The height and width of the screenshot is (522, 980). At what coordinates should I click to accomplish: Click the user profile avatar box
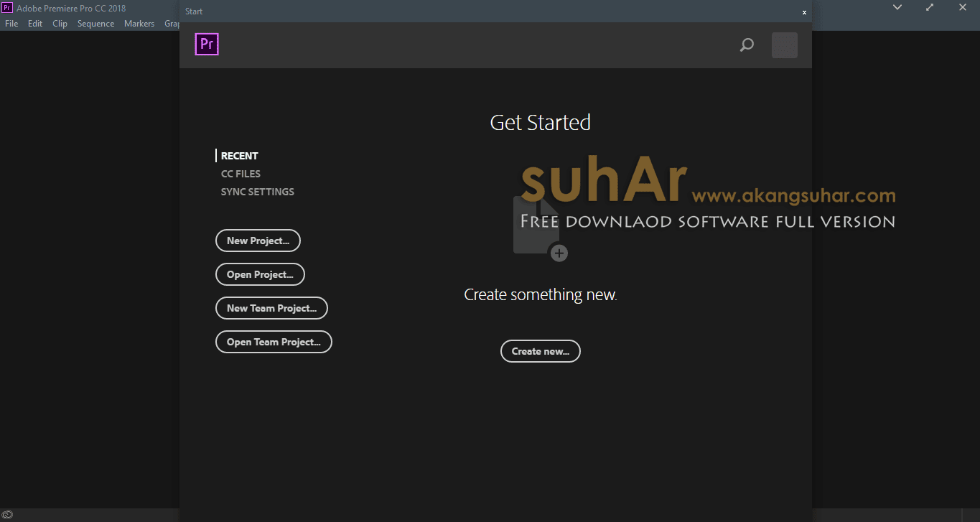785,45
